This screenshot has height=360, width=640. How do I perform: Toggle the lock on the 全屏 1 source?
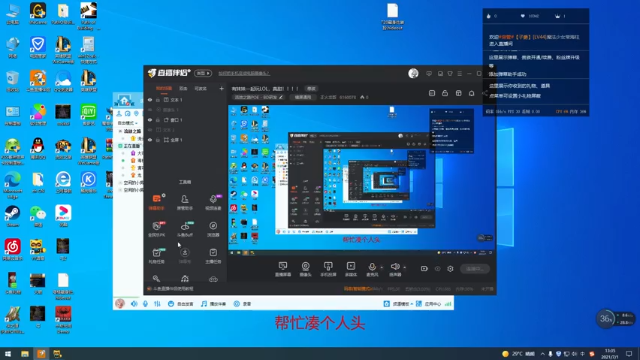click(x=158, y=140)
